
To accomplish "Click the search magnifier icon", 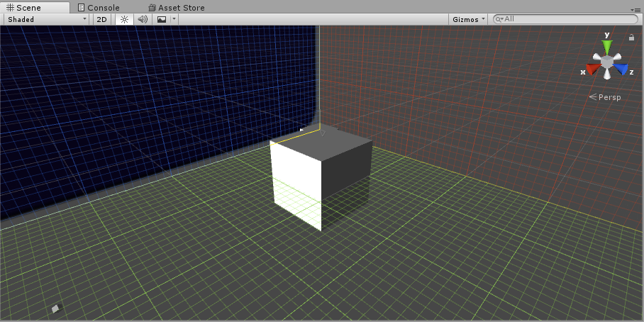I will pyautogui.click(x=499, y=19).
